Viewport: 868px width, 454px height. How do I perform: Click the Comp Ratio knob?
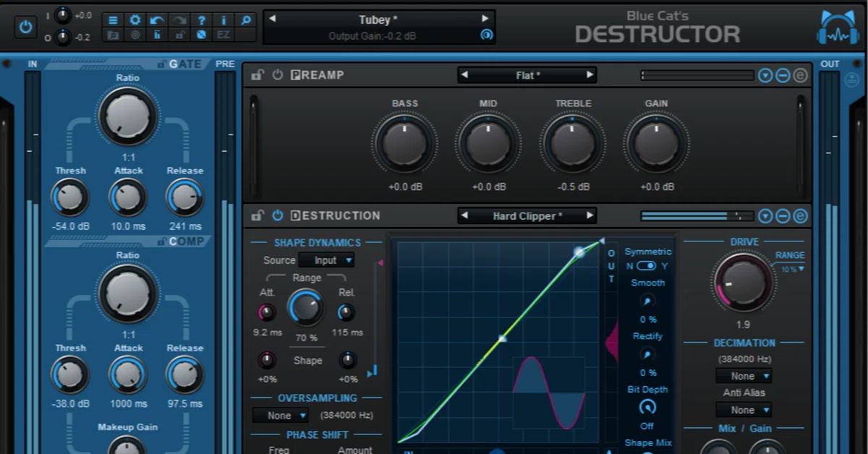[128, 294]
